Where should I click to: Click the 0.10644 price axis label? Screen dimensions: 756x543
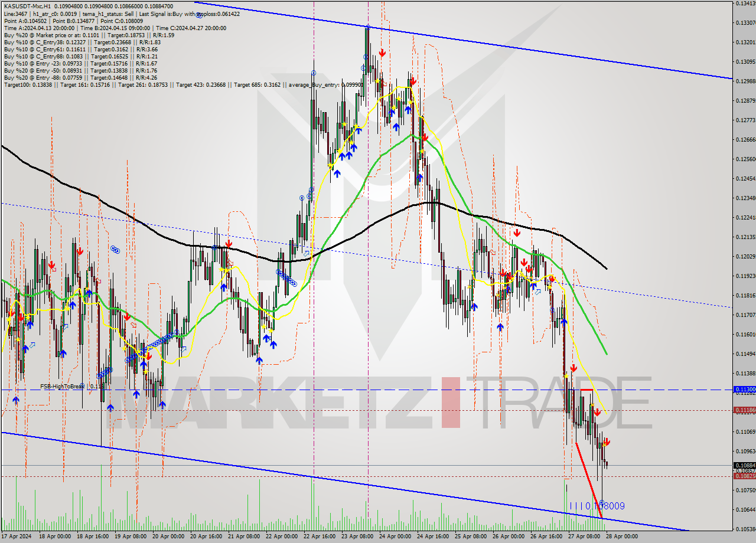[745, 509]
